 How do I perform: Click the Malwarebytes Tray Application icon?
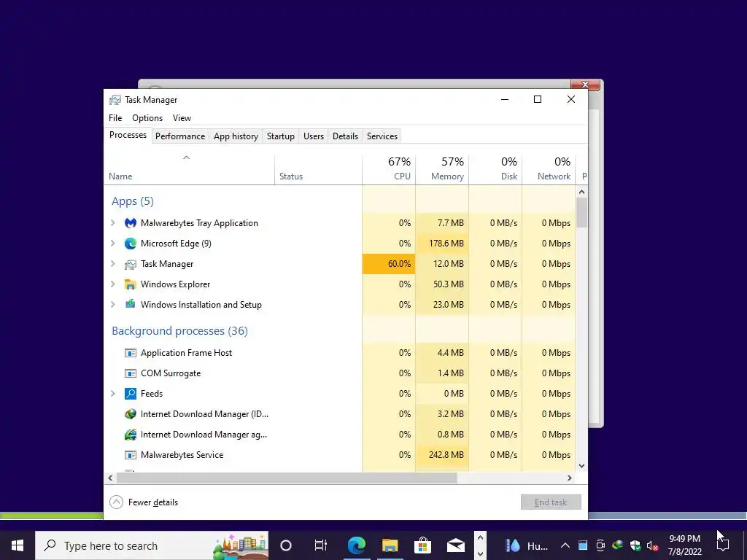point(130,223)
